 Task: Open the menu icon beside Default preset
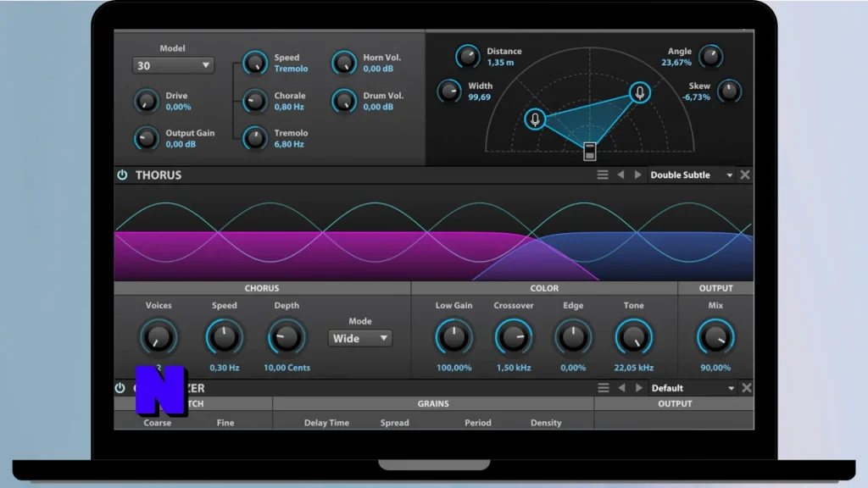click(604, 388)
